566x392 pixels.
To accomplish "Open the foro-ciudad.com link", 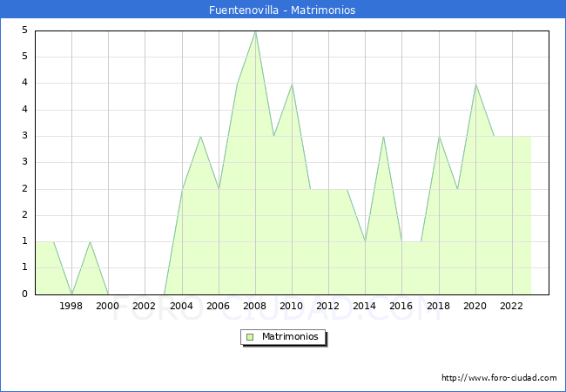I will (499, 378).
